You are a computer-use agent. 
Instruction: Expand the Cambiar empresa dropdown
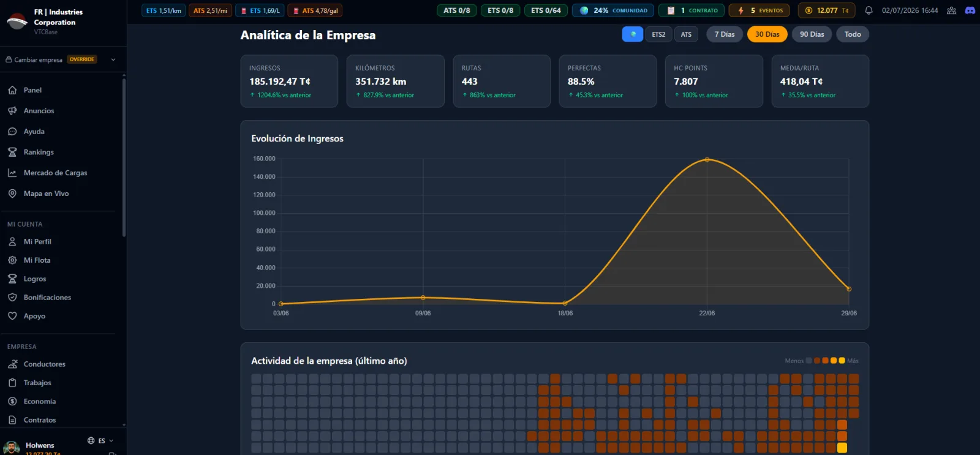(x=113, y=59)
